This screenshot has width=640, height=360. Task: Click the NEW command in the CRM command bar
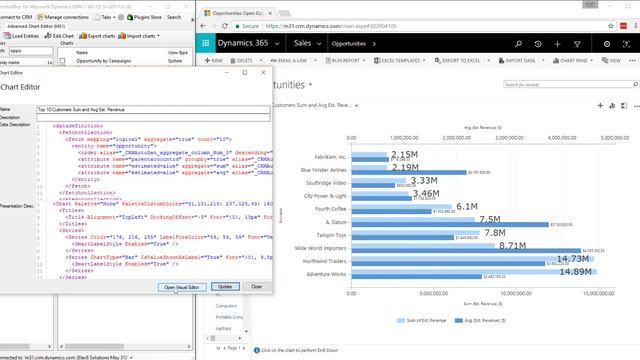point(213,60)
